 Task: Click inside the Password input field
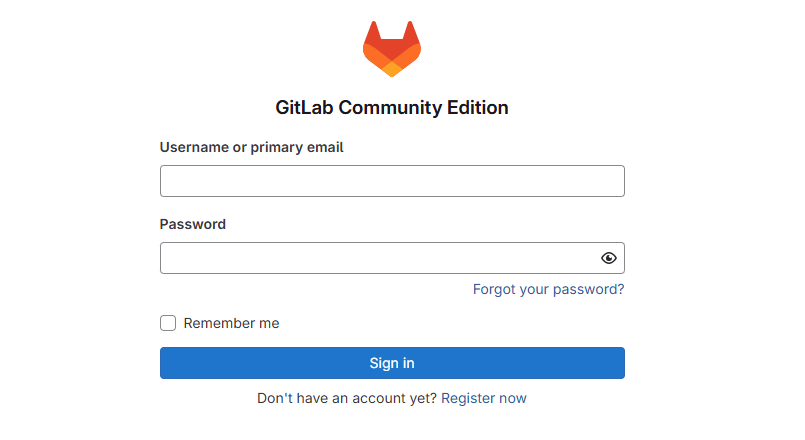[x=380, y=258]
